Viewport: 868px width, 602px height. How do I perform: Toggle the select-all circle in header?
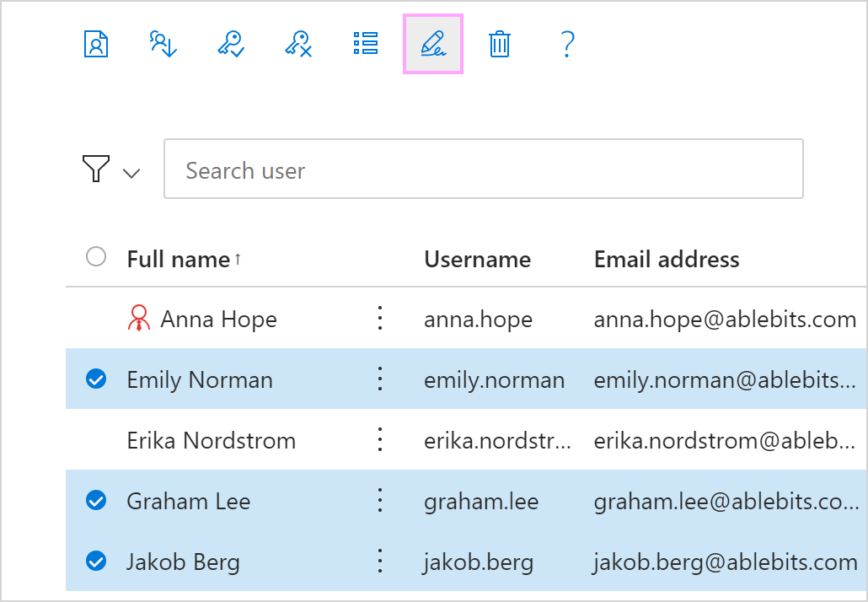[x=96, y=256]
